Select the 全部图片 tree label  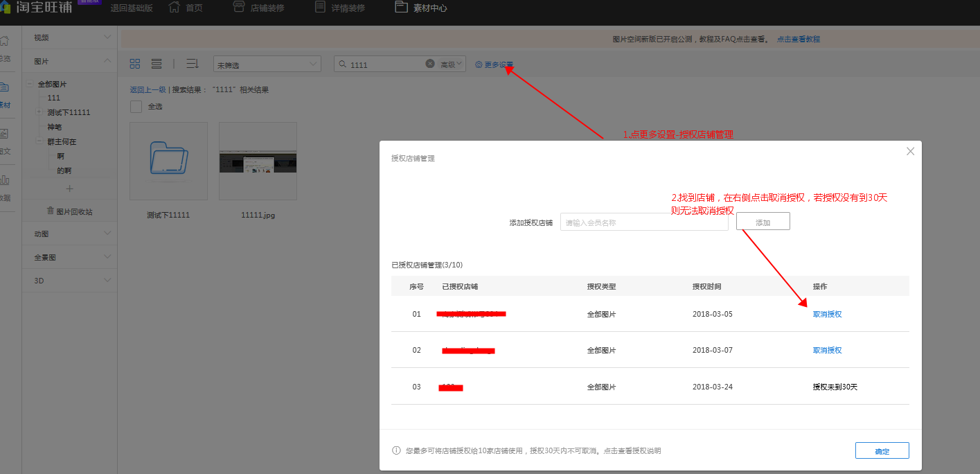click(x=52, y=84)
